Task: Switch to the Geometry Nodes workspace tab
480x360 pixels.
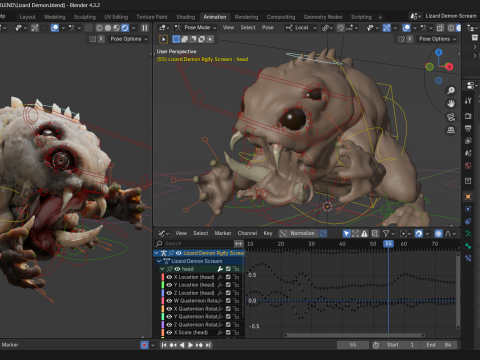Action: tap(323, 17)
